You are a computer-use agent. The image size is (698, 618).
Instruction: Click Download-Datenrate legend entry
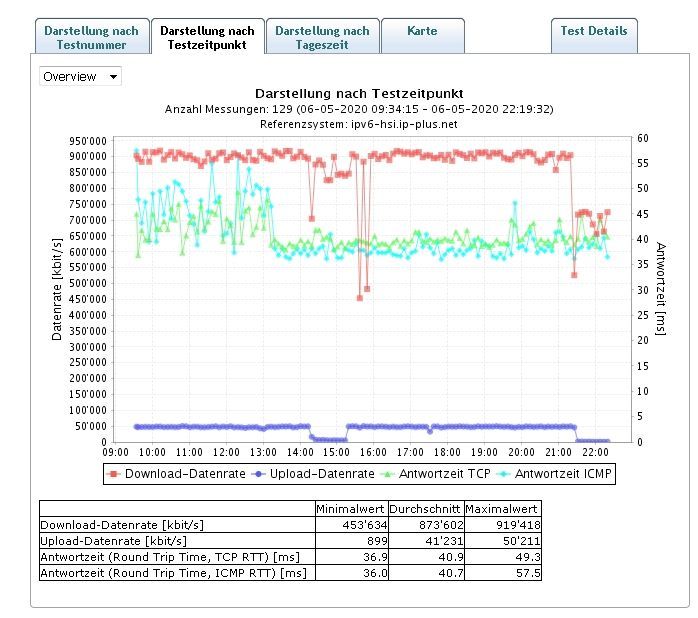[176, 474]
